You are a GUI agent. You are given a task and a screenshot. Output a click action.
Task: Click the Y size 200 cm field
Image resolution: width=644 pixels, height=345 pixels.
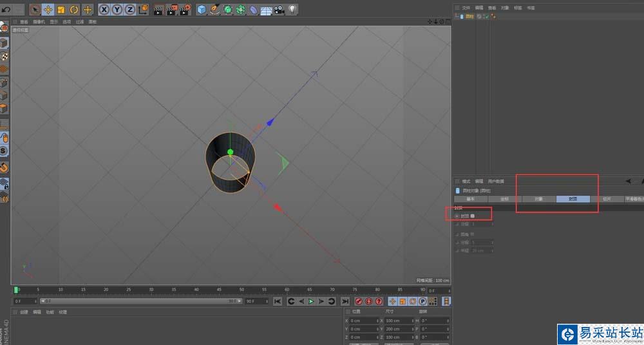tap(400, 329)
